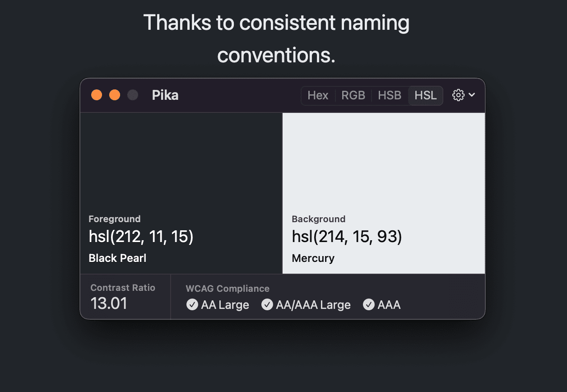
Task: Expand the chevron beside the gear
Action: 472,95
